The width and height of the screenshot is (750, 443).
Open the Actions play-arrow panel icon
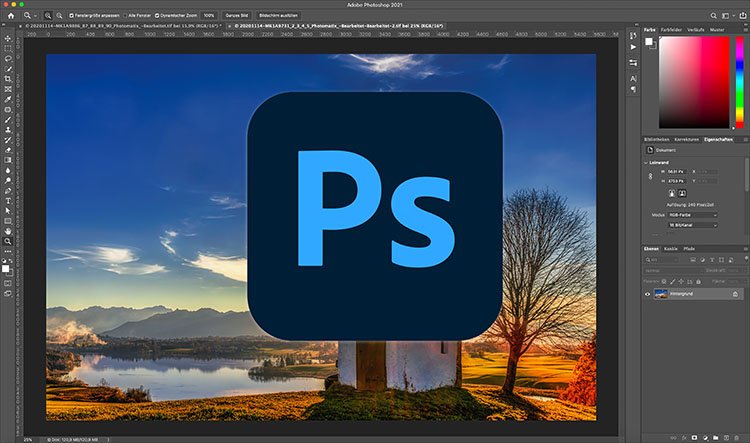(x=633, y=47)
